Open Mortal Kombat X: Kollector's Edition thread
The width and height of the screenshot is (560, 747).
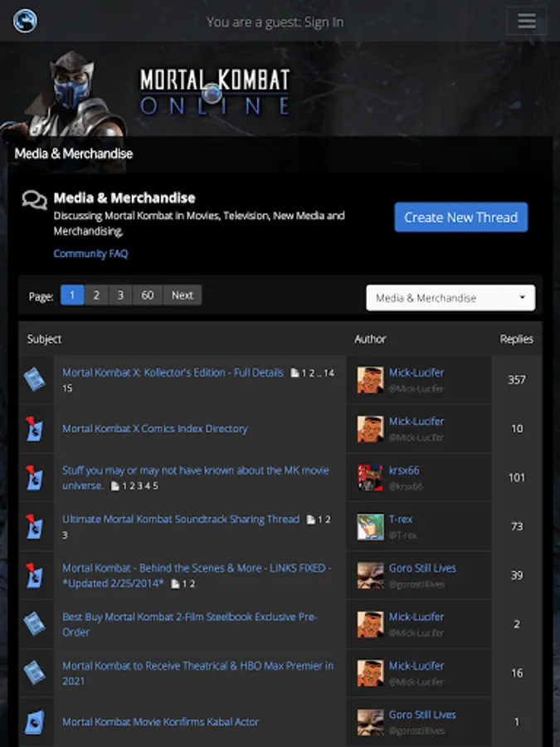coord(173,373)
